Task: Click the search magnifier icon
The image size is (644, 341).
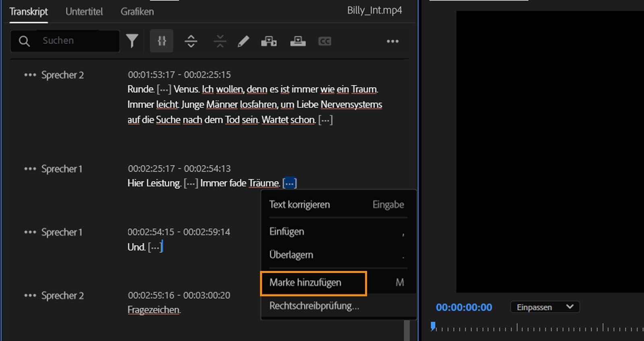Action: [x=24, y=41]
